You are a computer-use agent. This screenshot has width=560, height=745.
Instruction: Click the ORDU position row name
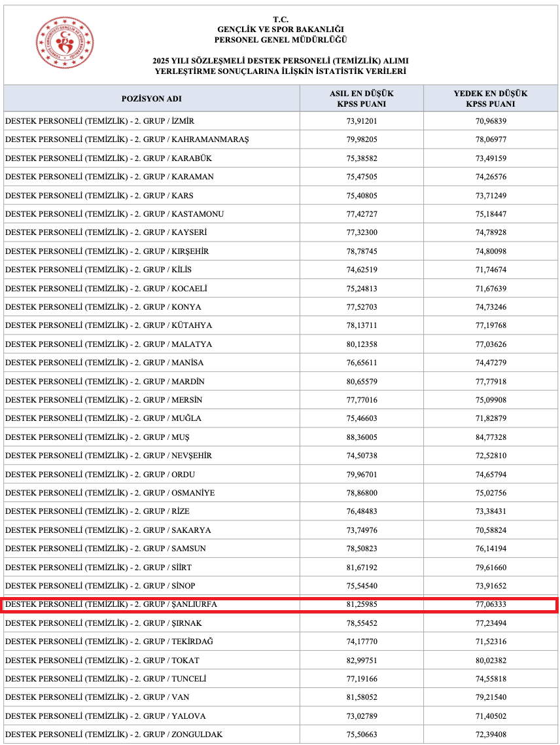tap(100, 475)
